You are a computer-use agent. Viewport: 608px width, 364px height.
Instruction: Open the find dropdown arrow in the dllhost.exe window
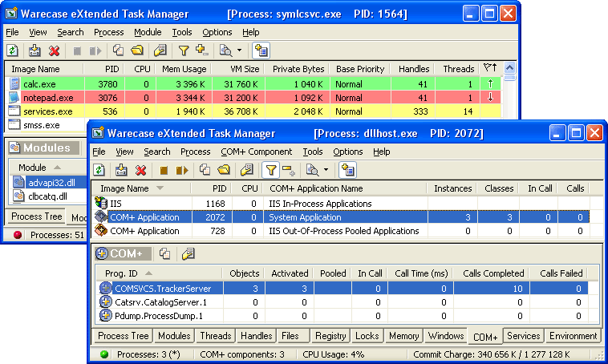pyautogui.click(x=326, y=170)
